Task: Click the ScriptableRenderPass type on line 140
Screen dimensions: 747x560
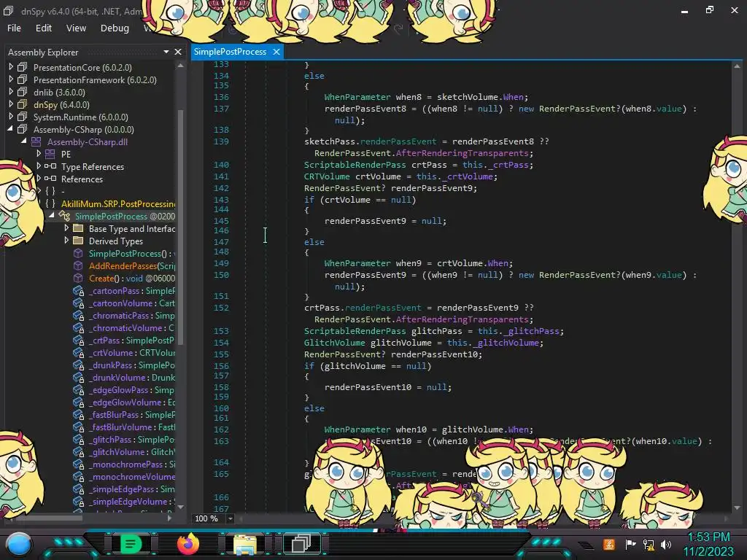Action: click(x=355, y=165)
